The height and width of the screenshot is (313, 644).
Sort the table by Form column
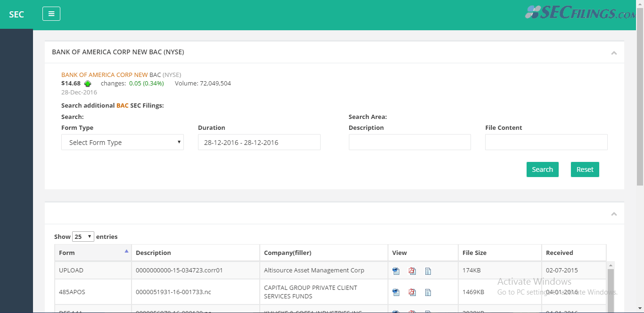93,253
